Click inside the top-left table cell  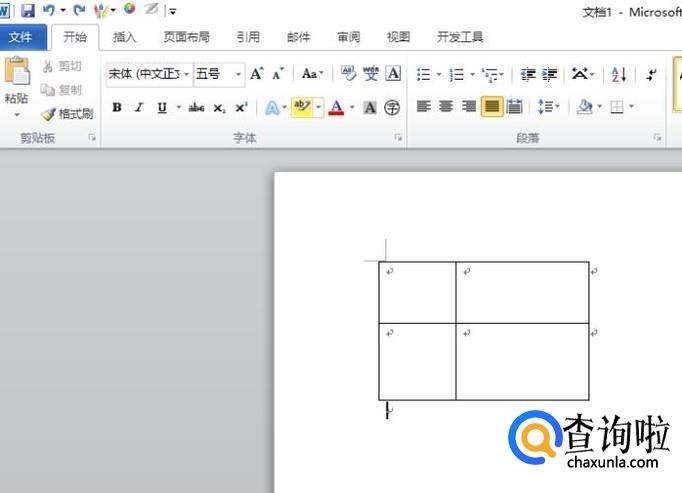[x=417, y=292]
